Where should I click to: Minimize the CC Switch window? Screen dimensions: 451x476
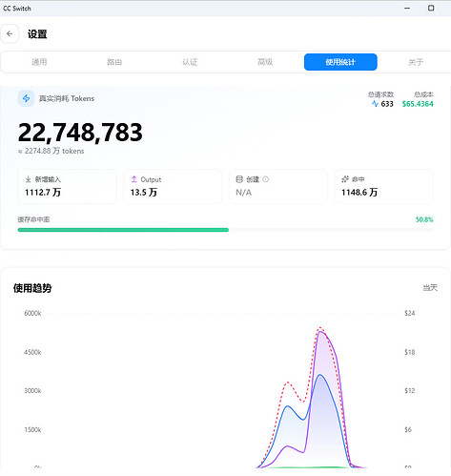pyautogui.click(x=407, y=9)
